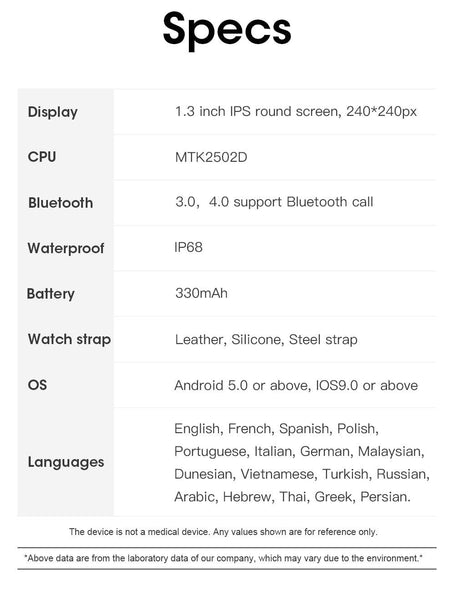Viewport: 455px width, 600px height.
Task: Click the Bluetooth call support text
Action: tap(274, 202)
